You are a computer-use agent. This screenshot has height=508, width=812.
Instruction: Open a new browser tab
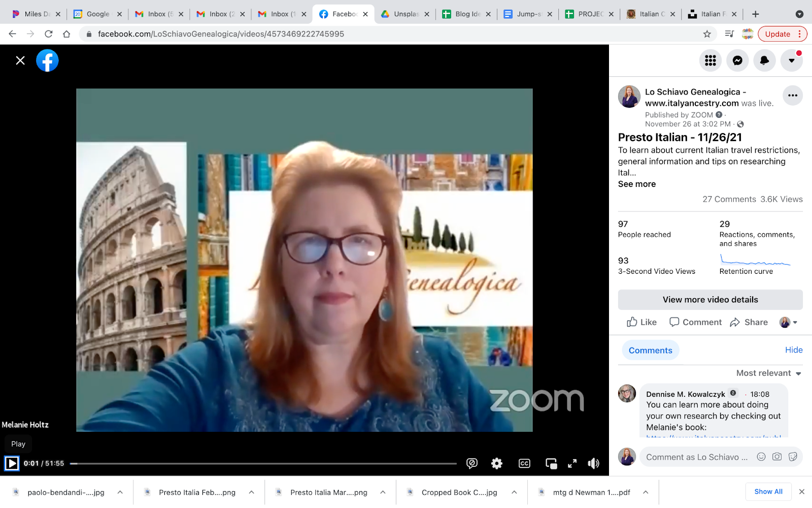[756, 14]
